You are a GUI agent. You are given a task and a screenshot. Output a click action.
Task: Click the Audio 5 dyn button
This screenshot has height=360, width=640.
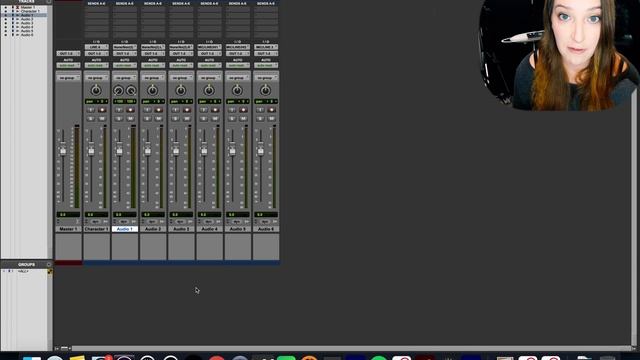point(236,222)
